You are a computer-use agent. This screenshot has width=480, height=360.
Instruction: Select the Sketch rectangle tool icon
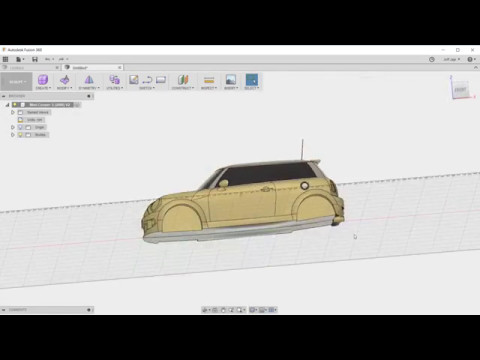tap(161, 80)
